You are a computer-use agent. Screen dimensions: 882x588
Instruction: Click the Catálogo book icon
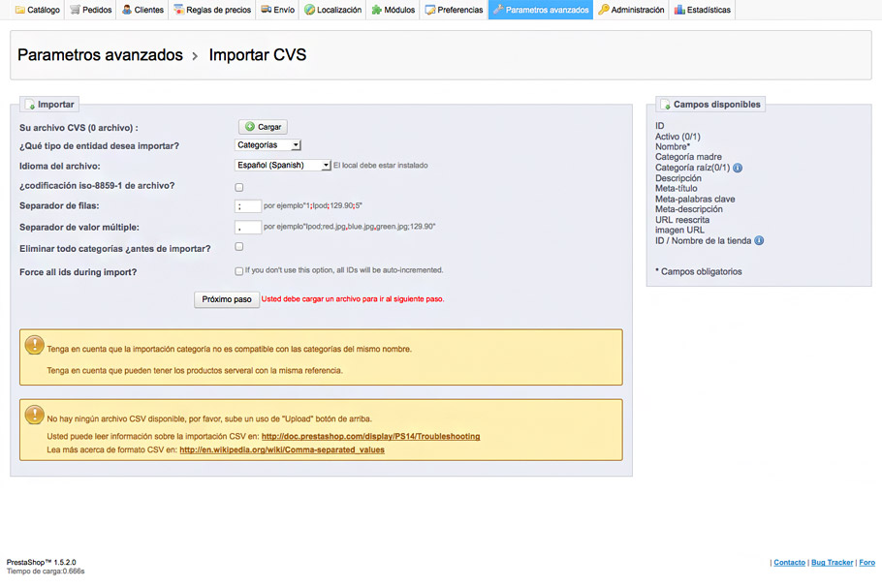coord(19,10)
